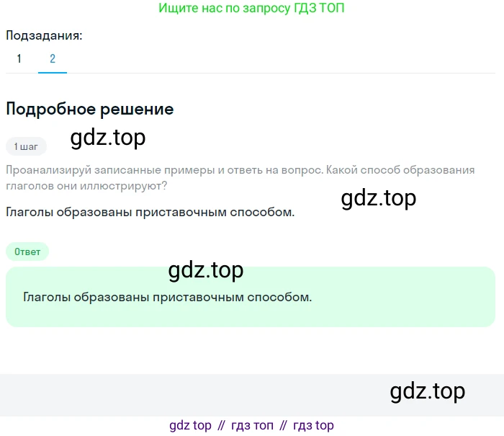Click gdz.top watermark beside the '1 шаг' badge
This screenshot has height=436, width=504.
(x=108, y=137)
